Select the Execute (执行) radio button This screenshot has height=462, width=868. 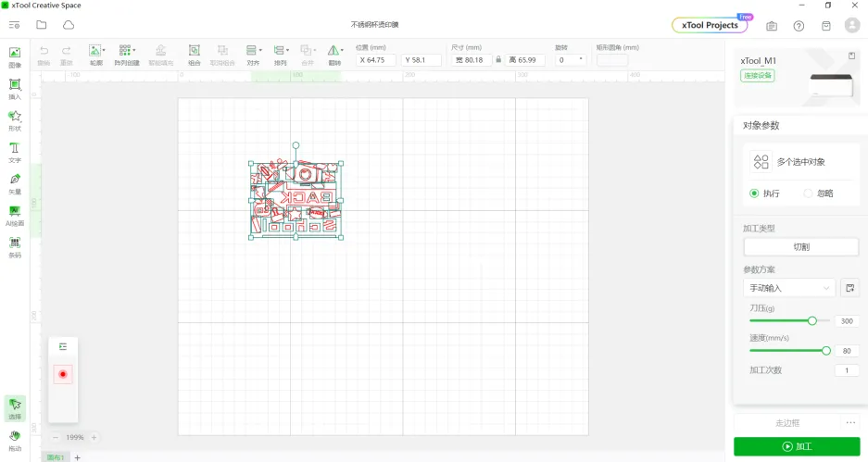click(755, 194)
